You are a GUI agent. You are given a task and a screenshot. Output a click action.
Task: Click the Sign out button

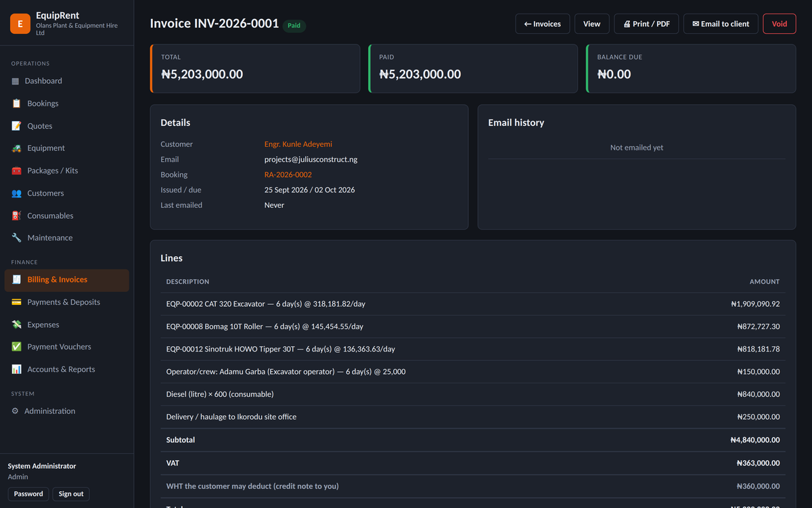coord(71,494)
